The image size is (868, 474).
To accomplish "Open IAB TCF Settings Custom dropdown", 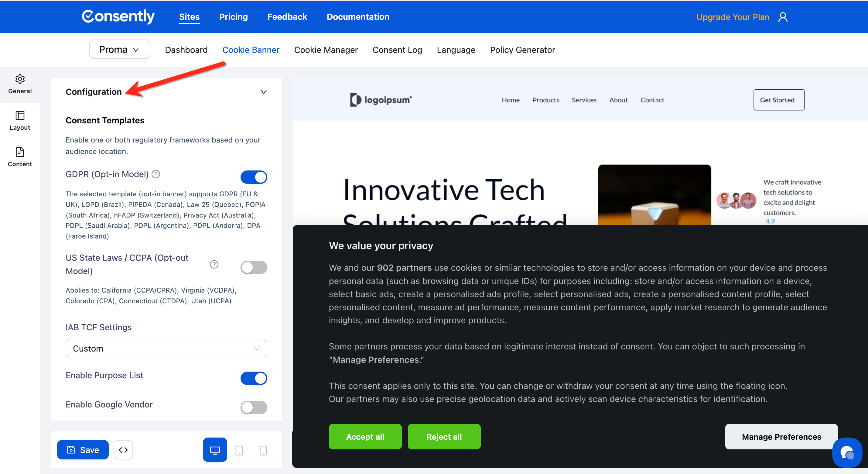I will 166,348.
